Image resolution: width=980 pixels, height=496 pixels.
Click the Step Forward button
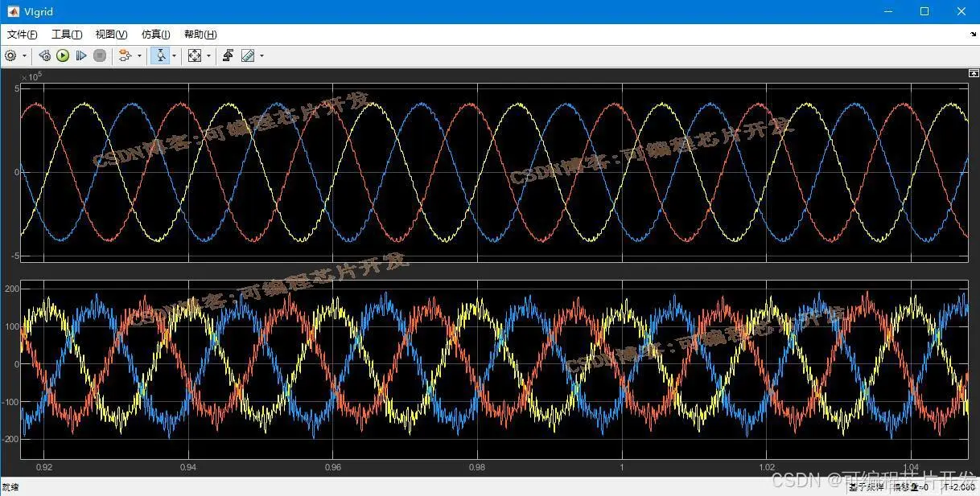pos(81,55)
